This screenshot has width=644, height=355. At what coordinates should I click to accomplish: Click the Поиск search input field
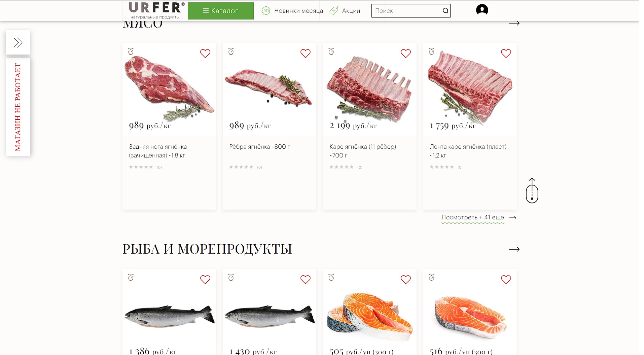pos(407,11)
